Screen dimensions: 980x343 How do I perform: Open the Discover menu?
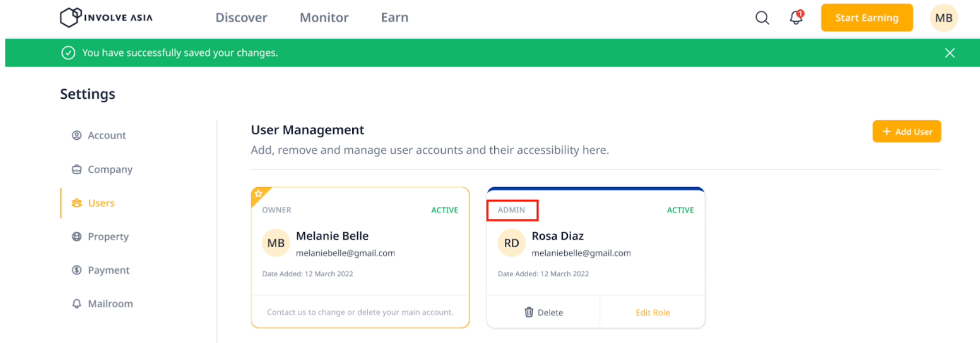click(x=241, y=17)
